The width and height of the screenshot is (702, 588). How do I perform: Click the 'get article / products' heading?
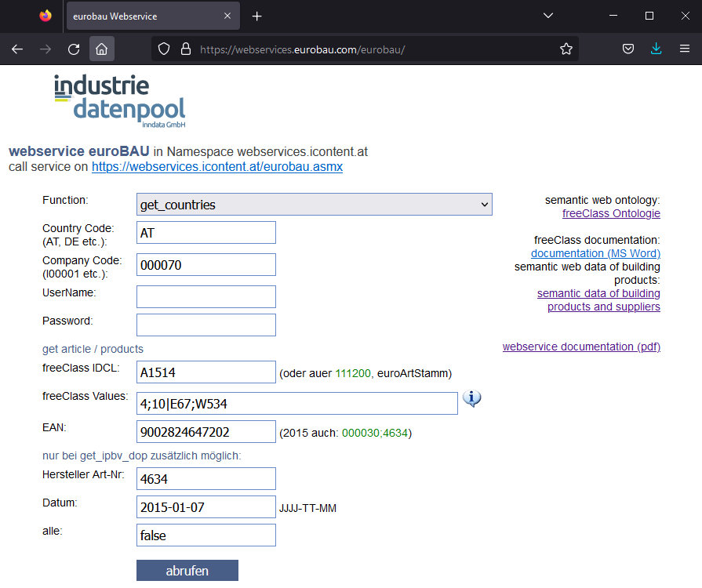pyautogui.click(x=93, y=349)
